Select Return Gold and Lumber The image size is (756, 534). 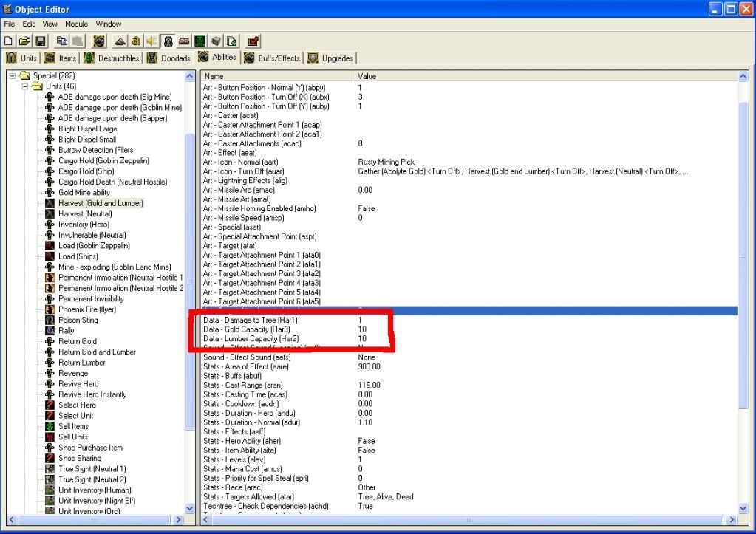click(97, 352)
